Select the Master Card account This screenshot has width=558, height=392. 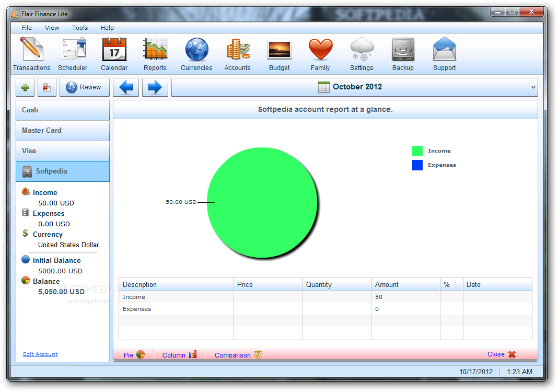63,131
